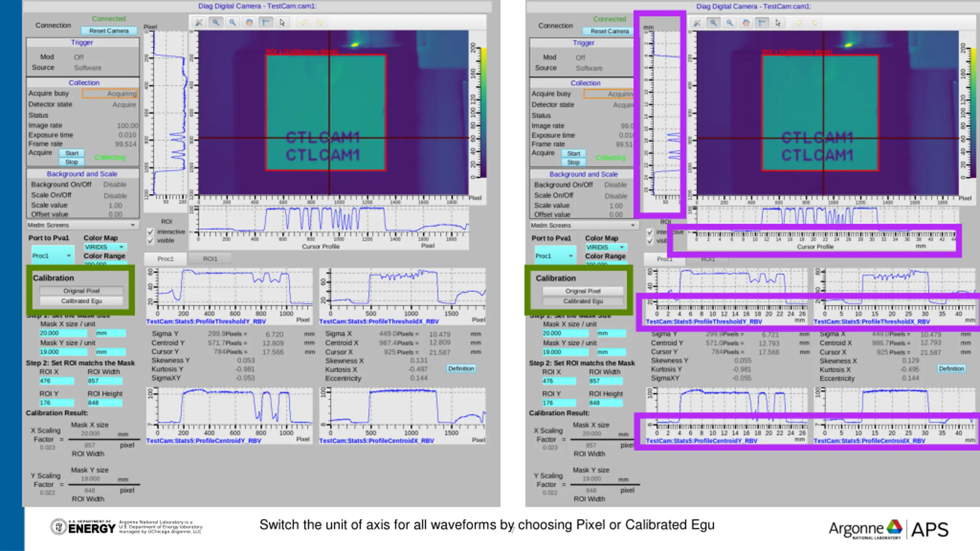Select zoom-out magnifier in left window toolbar
Viewport: 980px width, 551px height.
[x=232, y=23]
